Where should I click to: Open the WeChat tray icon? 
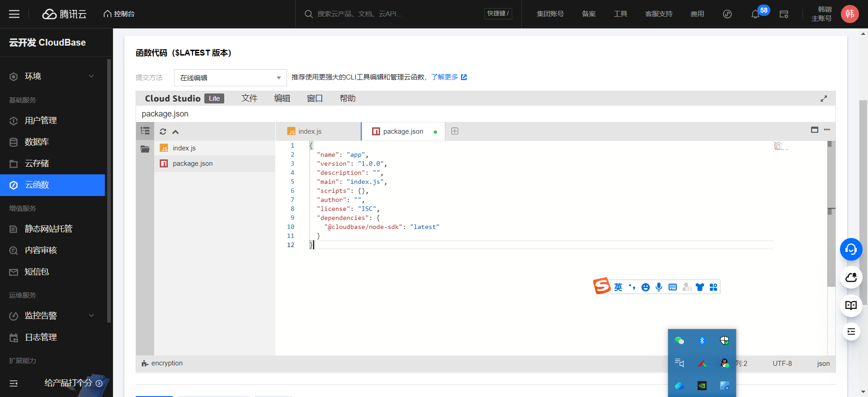[679, 341]
